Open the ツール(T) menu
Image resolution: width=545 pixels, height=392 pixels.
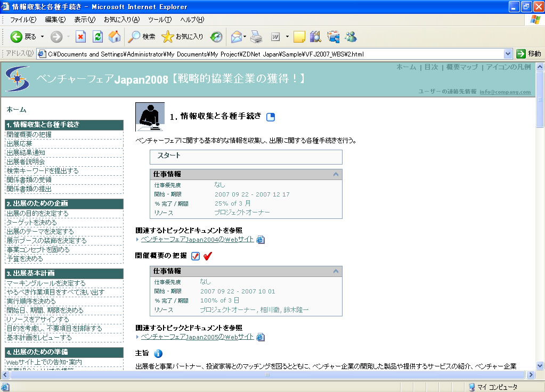pos(160,20)
